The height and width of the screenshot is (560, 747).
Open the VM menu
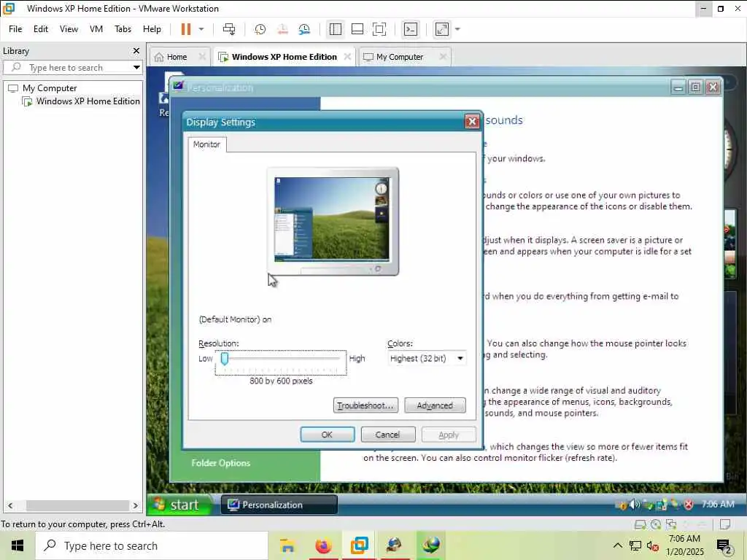point(96,29)
